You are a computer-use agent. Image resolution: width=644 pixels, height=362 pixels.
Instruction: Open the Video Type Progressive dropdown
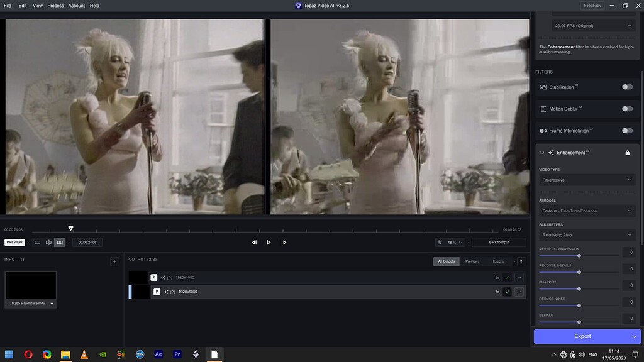click(x=587, y=180)
